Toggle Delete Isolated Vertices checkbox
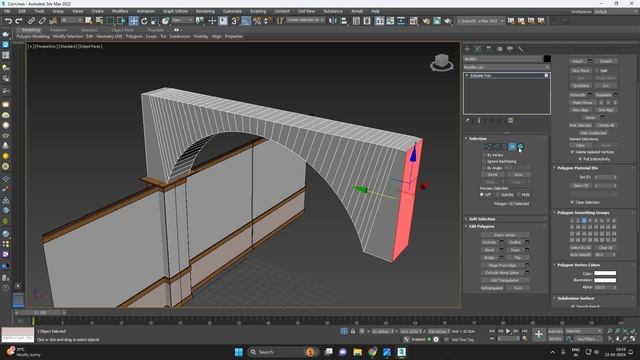Screen dimensions: 640x360 [572, 152]
